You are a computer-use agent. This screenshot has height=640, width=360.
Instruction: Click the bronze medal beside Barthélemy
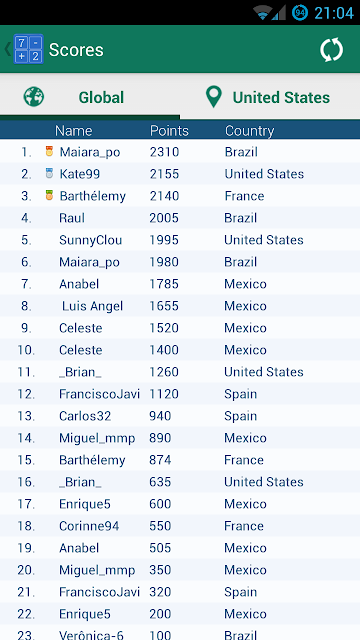point(49,196)
